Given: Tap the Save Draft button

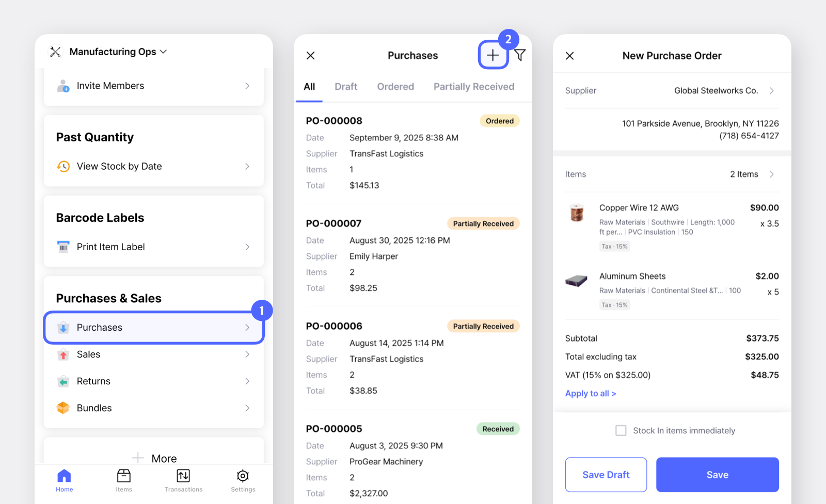Looking at the screenshot, I should pos(606,475).
